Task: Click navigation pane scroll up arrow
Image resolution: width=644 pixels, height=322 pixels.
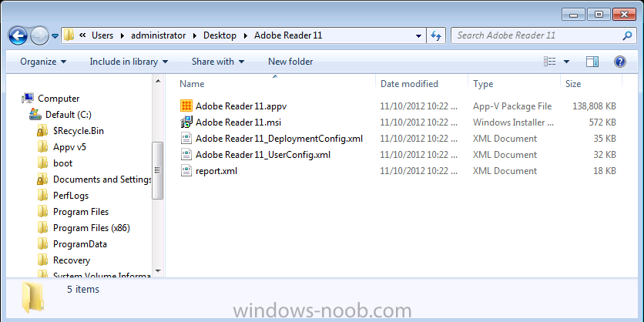Action: (158, 82)
